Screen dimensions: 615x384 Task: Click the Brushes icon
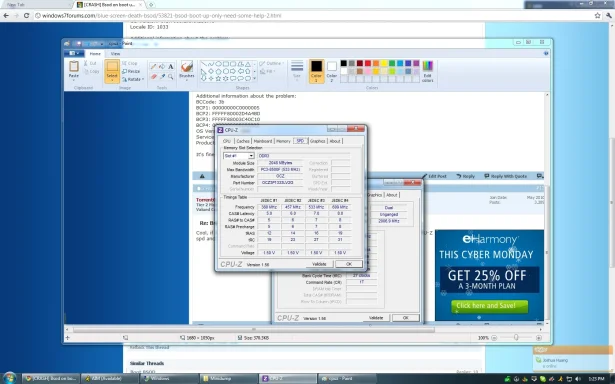pyautogui.click(x=187, y=66)
